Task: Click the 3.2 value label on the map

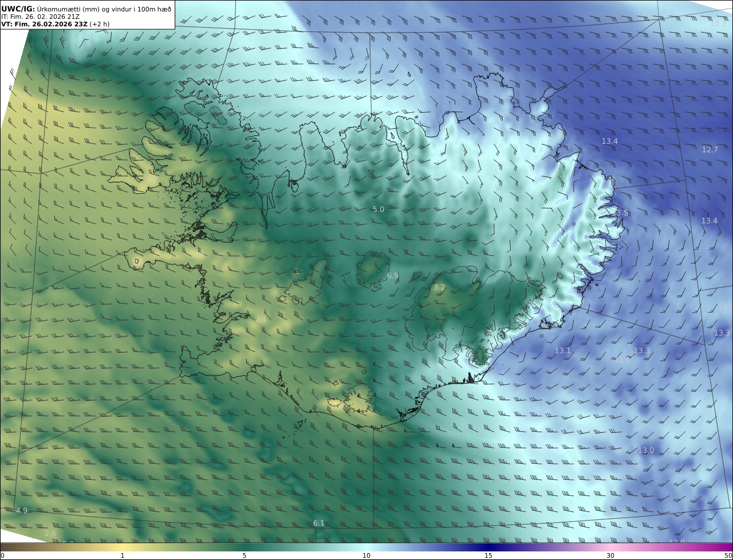Action: click(439, 287)
